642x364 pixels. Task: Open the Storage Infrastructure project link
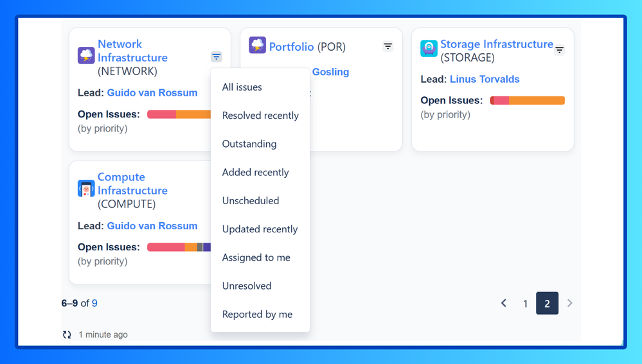(x=497, y=44)
